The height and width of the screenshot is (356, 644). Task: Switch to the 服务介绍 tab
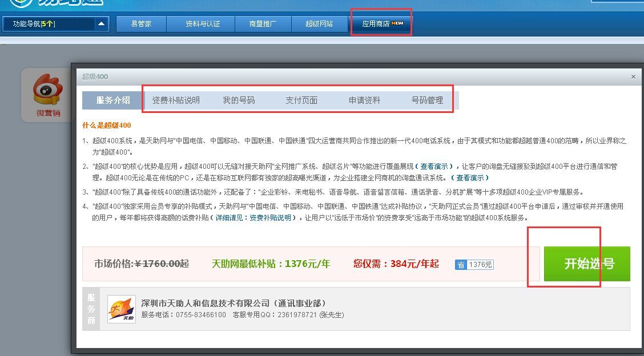pyautogui.click(x=113, y=100)
